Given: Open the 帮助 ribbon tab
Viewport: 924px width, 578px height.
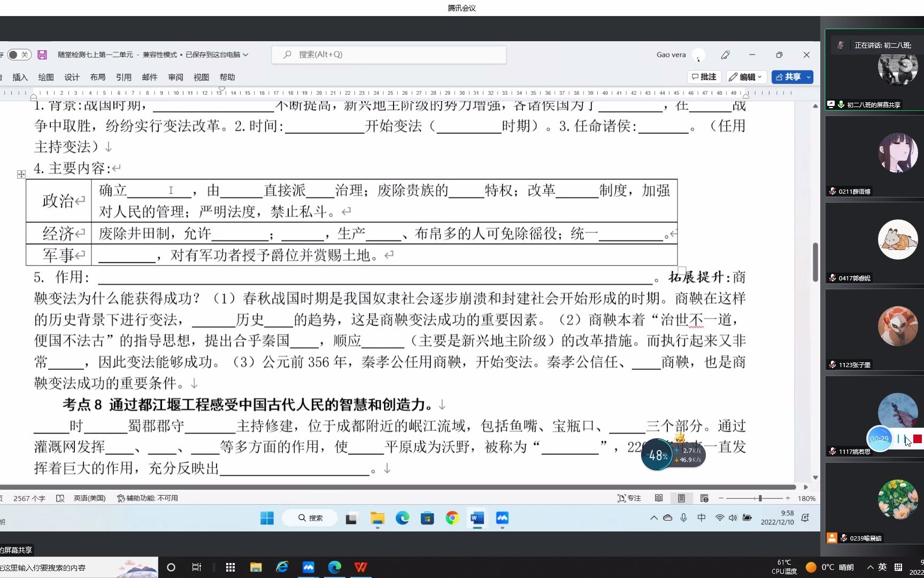Looking at the screenshot, I should pos(227,77).
